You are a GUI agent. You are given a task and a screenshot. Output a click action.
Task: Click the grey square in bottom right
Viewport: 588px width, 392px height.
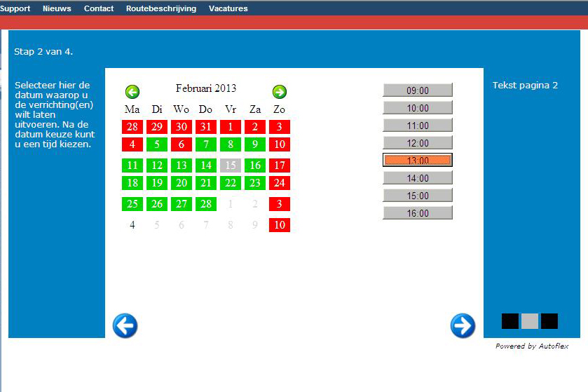(530, 321)
